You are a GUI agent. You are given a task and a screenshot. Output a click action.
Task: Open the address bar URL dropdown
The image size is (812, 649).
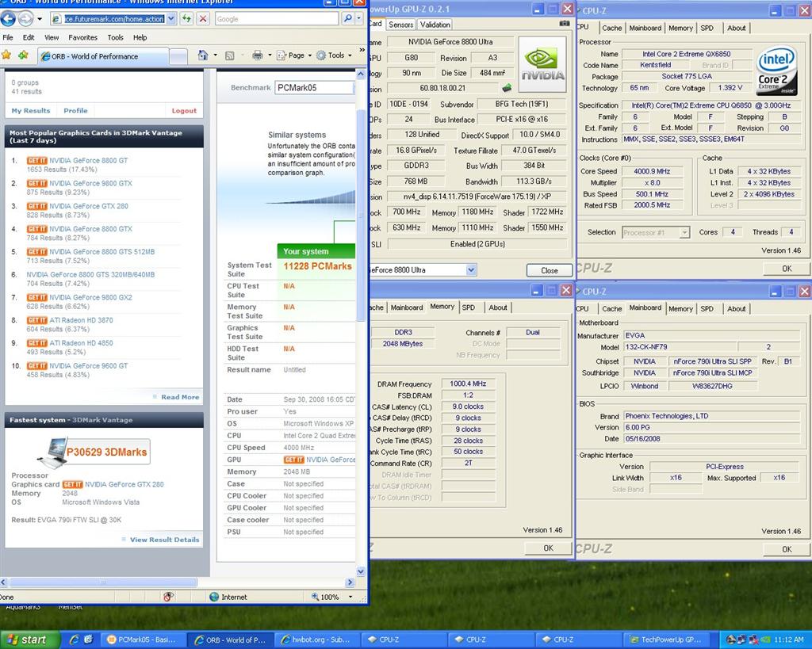click(x=171, y=19)
